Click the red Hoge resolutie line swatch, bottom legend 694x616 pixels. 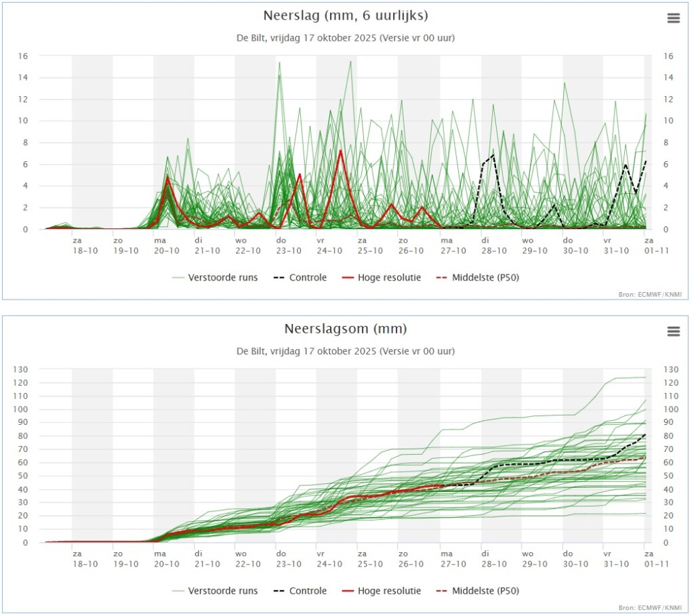coord(348,591)
